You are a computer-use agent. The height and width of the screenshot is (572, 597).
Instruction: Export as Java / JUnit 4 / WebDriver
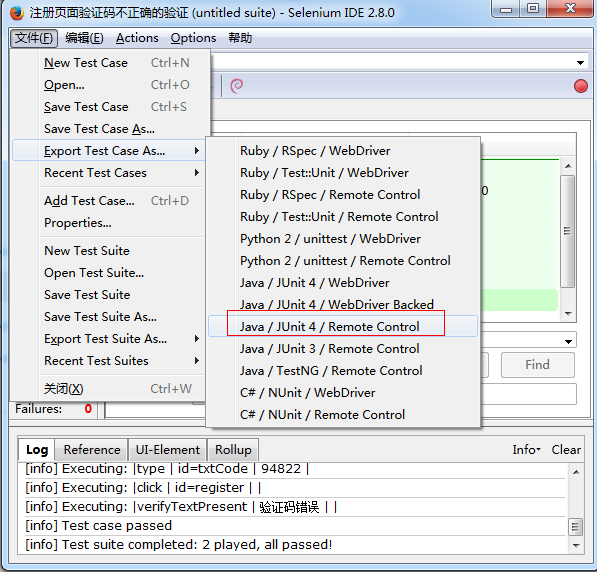(x=343, y=283)
